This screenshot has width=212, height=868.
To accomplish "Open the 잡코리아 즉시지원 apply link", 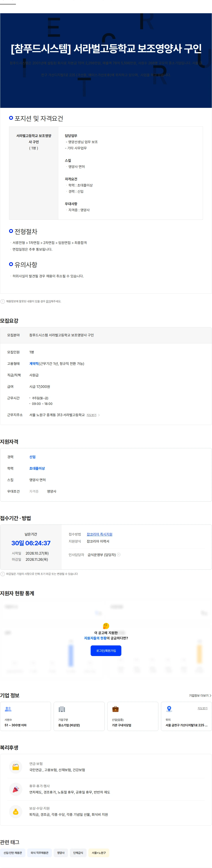I will (x=99, y=534).
